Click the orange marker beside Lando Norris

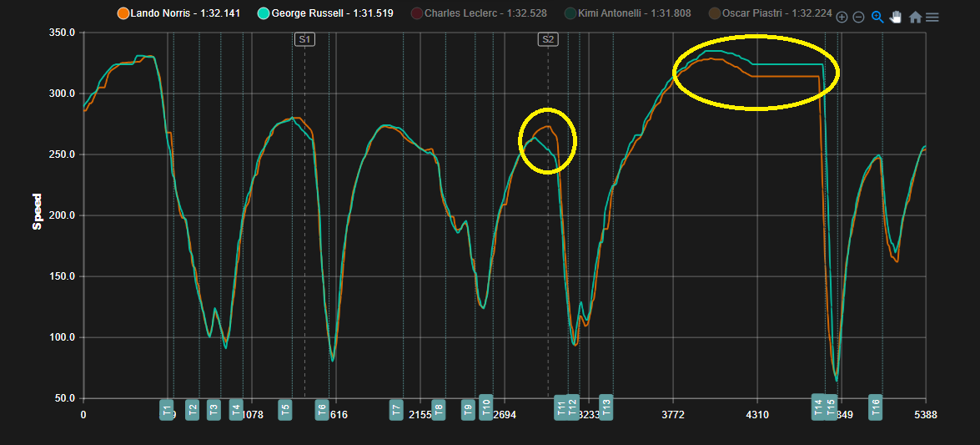click(123, 13)
